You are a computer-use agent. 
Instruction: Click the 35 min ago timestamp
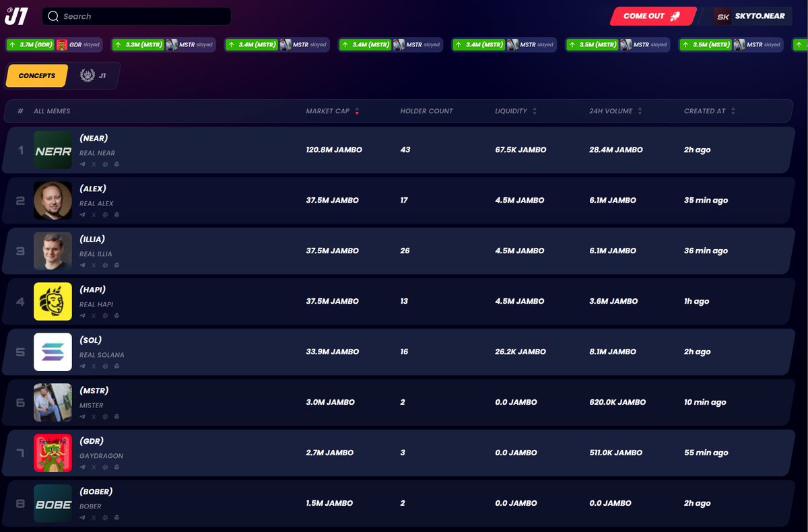(x=706, y=201)
